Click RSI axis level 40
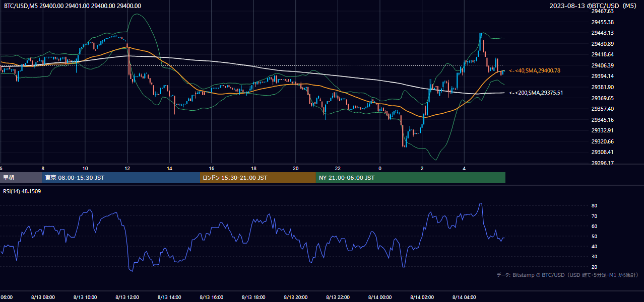 [594, 246]
